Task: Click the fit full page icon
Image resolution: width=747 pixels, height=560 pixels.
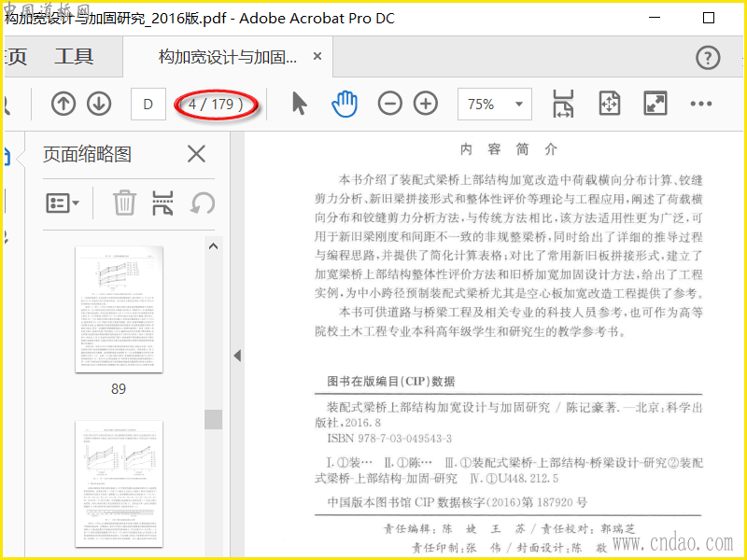Action: click(x=610, y=104)
